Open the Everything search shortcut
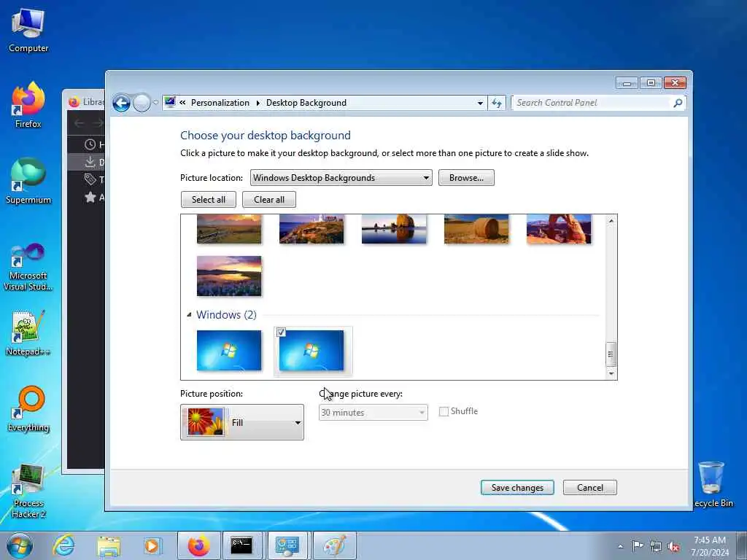The height and width of the screenshot is (560, 747). click(x=28, y=408)
